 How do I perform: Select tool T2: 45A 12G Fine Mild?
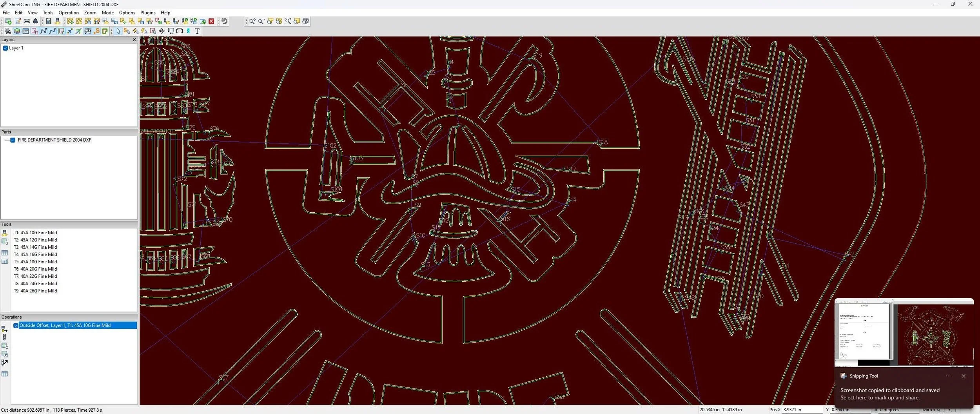(35, 240)
